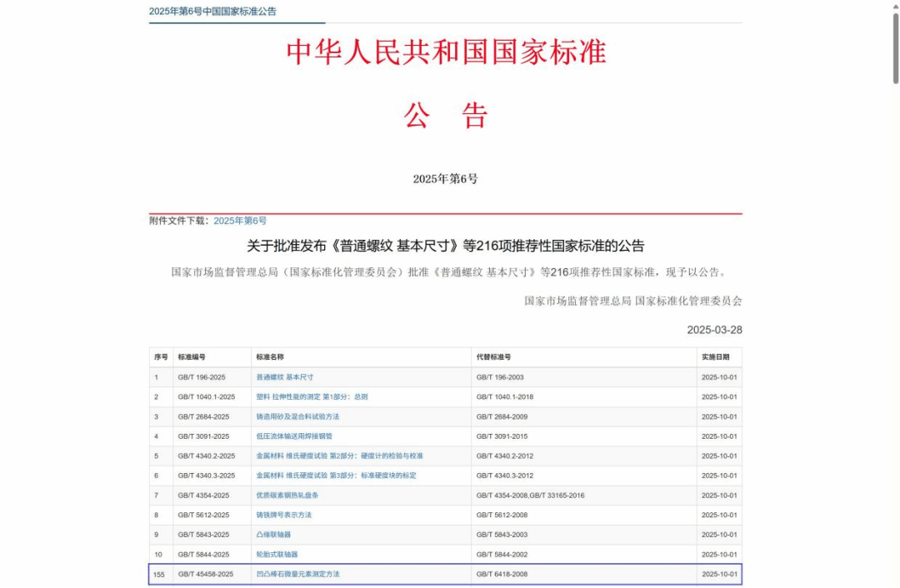Open 塑料 拉伸性能的测定 第1部分 link
900x588 pixels.
[x=312, y=397]
